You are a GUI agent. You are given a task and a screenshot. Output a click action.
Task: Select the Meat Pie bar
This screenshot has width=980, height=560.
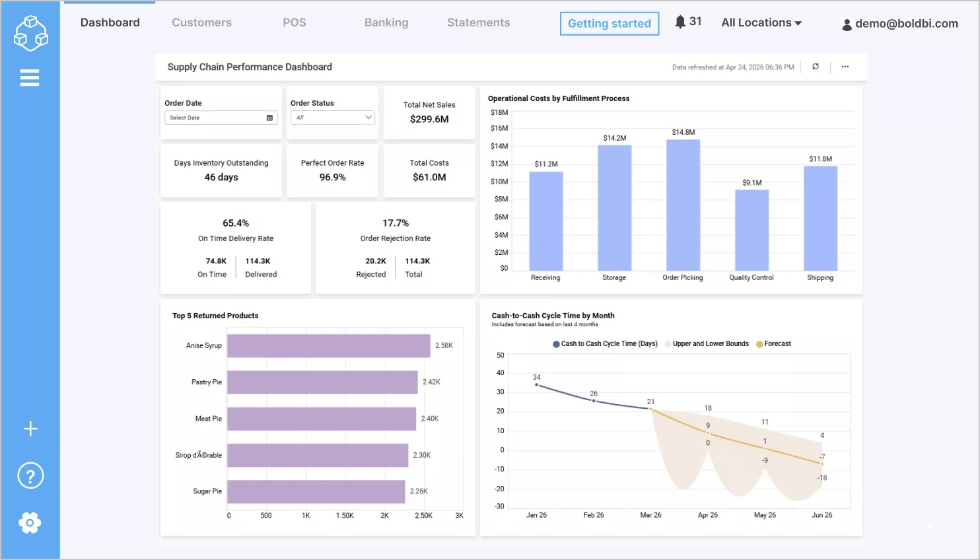click(x=322, y=419)
